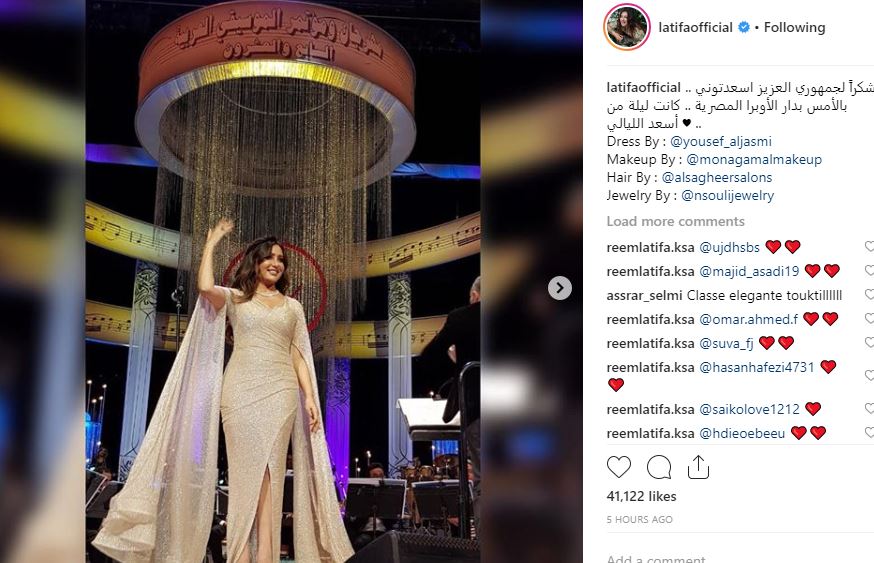Like the assrar_selmi comment heart
874x563 pixels.
(x=869, y=294)
